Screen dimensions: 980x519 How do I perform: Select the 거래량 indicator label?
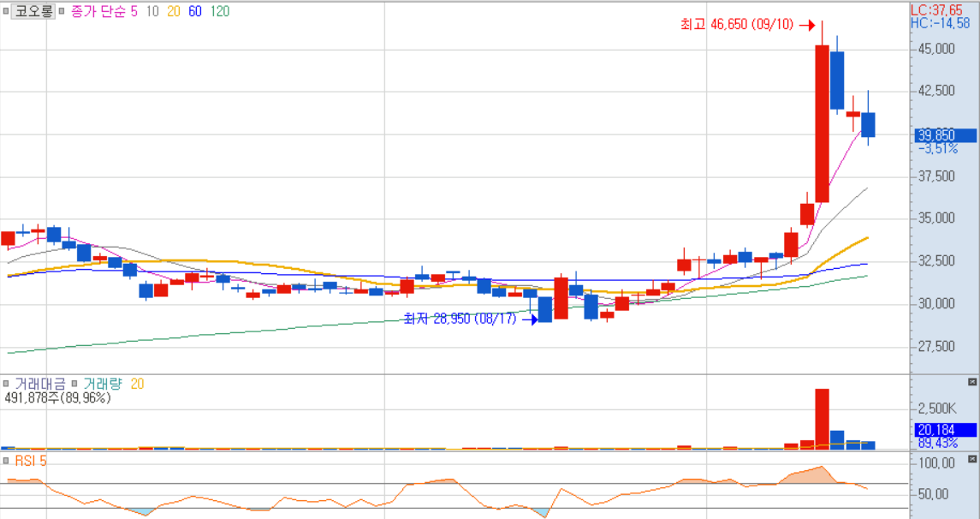click(103, 384)
